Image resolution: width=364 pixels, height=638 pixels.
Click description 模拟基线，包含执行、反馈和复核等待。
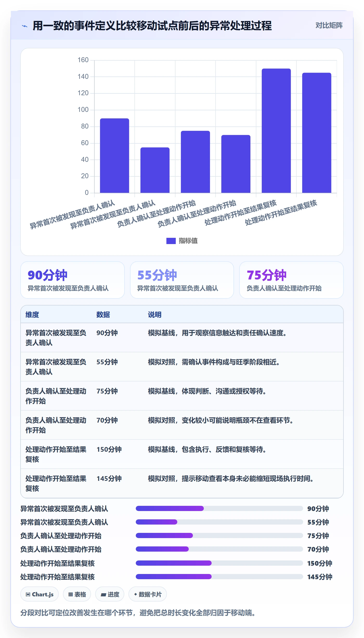pyautogui.click(x=207, y=449)
